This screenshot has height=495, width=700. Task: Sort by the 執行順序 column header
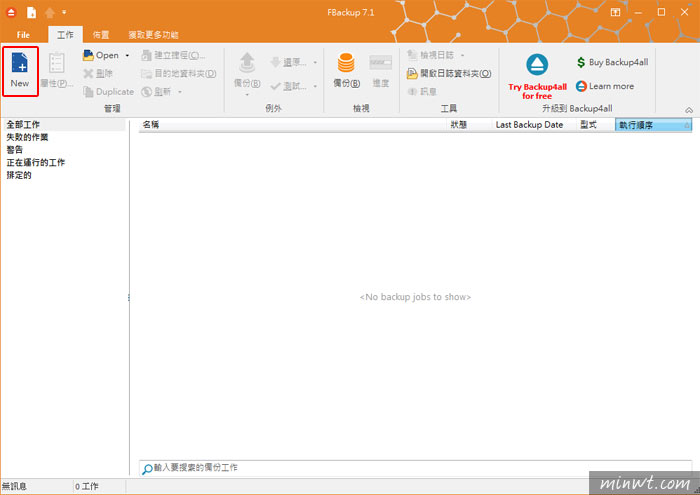click(x=654, y=125)
